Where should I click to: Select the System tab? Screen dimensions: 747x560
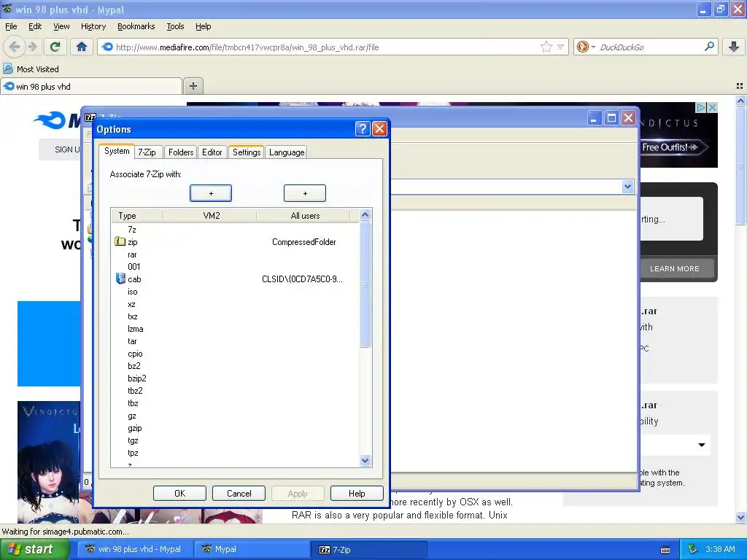(117, 151)
